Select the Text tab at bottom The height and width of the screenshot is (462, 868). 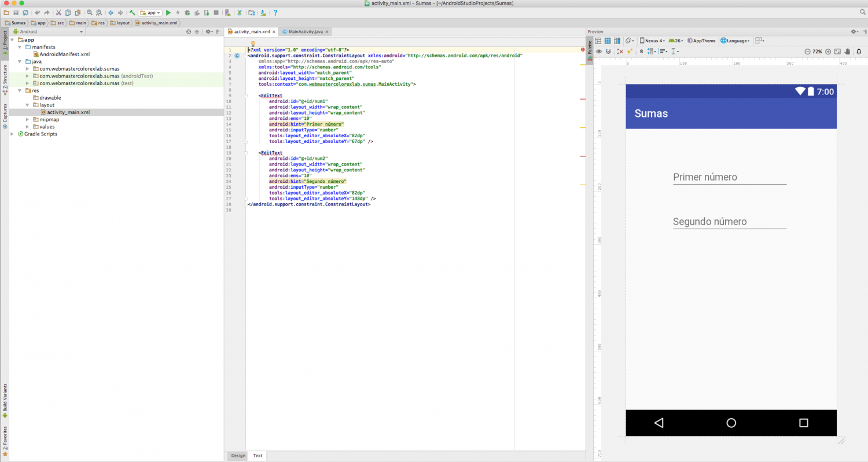[258, 456]
